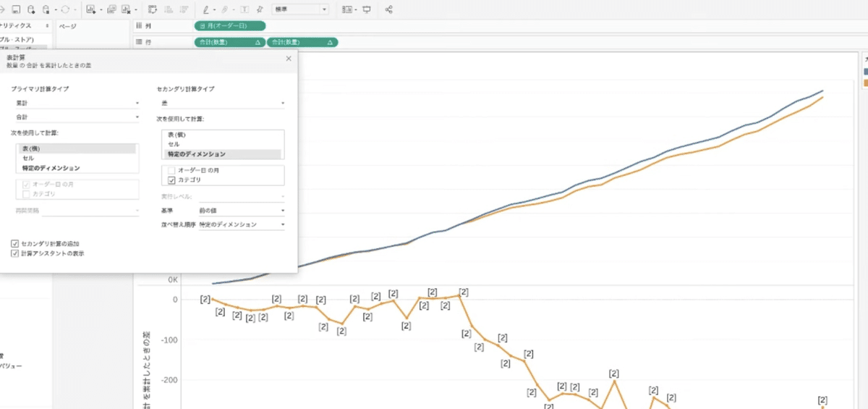Open the view fit dropdown 標準

(300, 9)
